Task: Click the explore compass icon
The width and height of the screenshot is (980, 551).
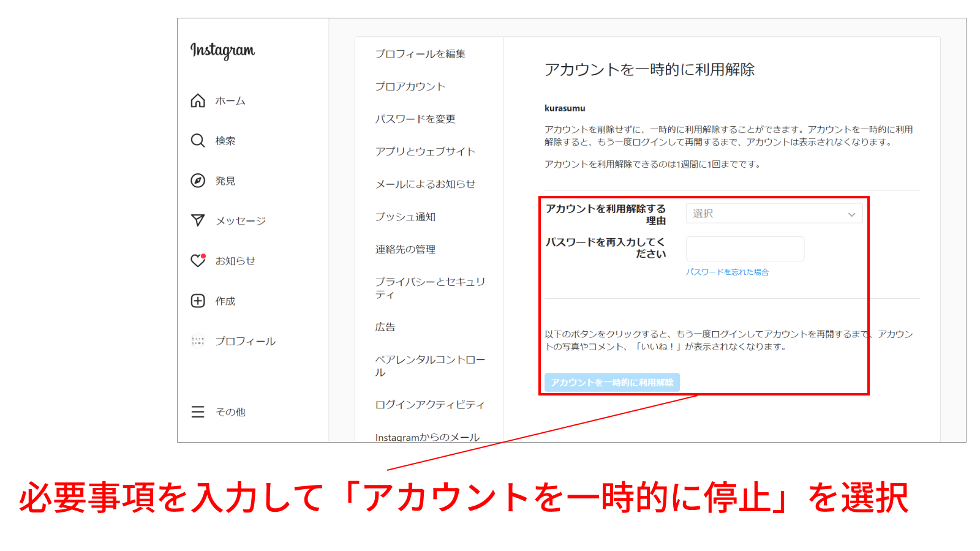Action: tap(198, 181)
